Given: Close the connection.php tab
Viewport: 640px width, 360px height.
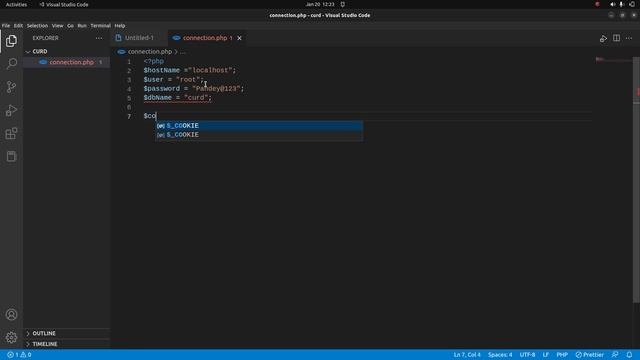Looking at the screenshot, I should pos(240,38).
